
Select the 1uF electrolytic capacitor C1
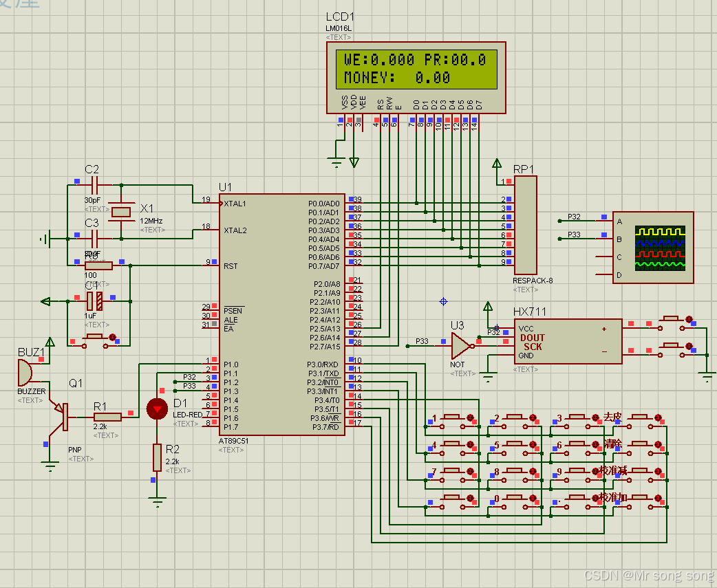[x=95, y=301]
